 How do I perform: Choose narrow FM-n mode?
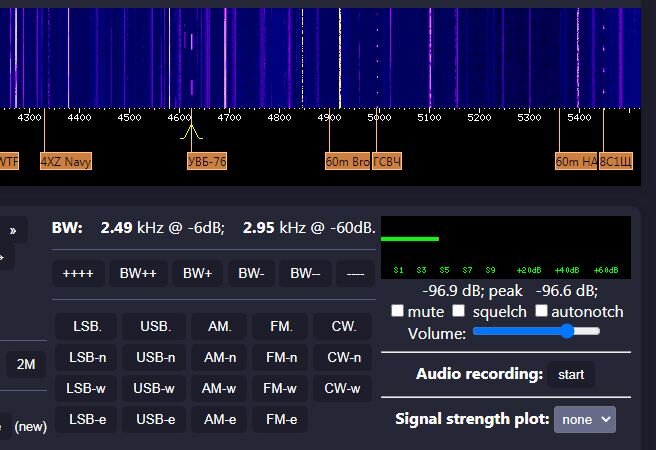pyautogui.click(x=280, y=358)
